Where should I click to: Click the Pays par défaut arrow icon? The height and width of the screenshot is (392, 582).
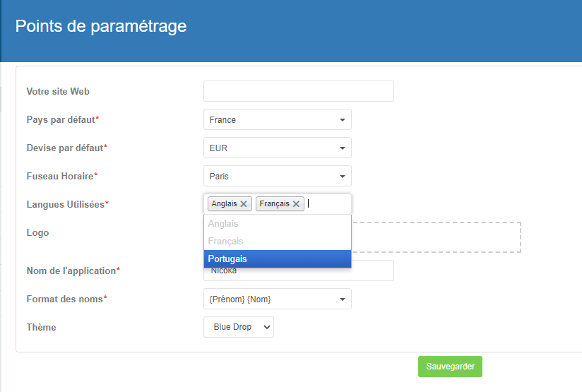pos(343,120)
